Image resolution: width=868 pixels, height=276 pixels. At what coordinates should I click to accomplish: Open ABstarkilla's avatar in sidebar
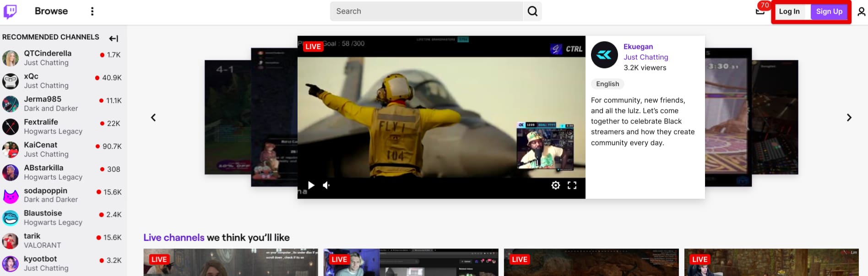(11, 173)
